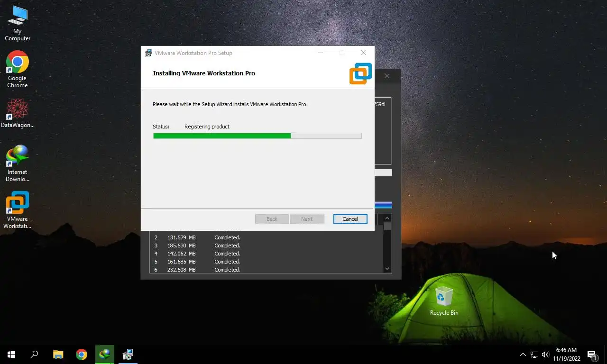Open My Computer desktop icon
This screenshot has width=607, height=364.
tap(18, 24)
